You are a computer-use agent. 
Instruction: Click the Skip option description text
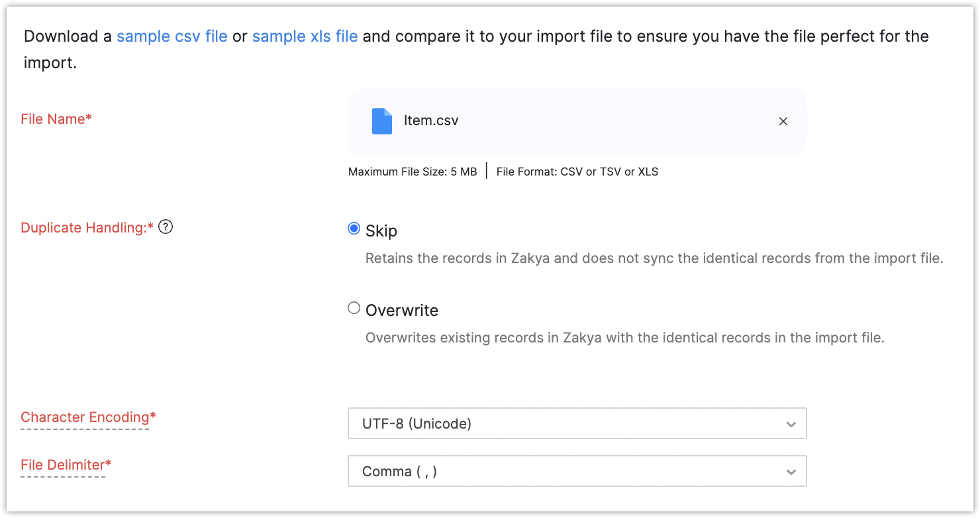point(654,258)
